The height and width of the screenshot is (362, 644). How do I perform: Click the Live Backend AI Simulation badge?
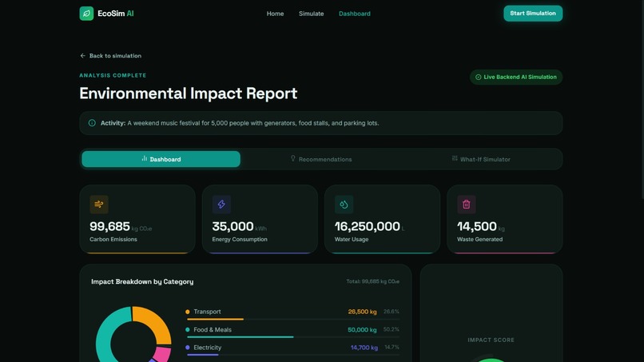[516, 78]
